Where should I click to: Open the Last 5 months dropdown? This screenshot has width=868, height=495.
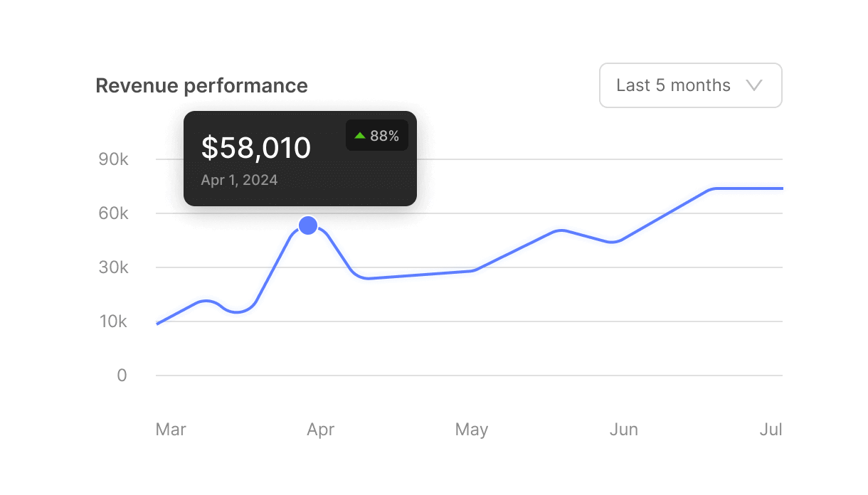(689, 85)
